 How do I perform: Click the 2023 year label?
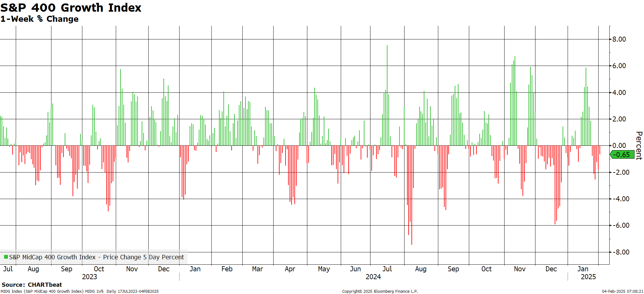pos(89,277)
